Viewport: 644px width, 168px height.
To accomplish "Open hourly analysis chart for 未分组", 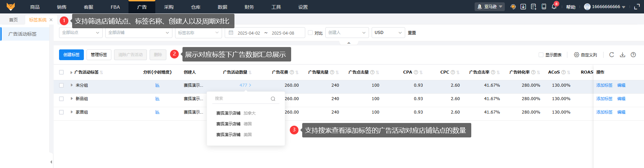I will point(157,85).
